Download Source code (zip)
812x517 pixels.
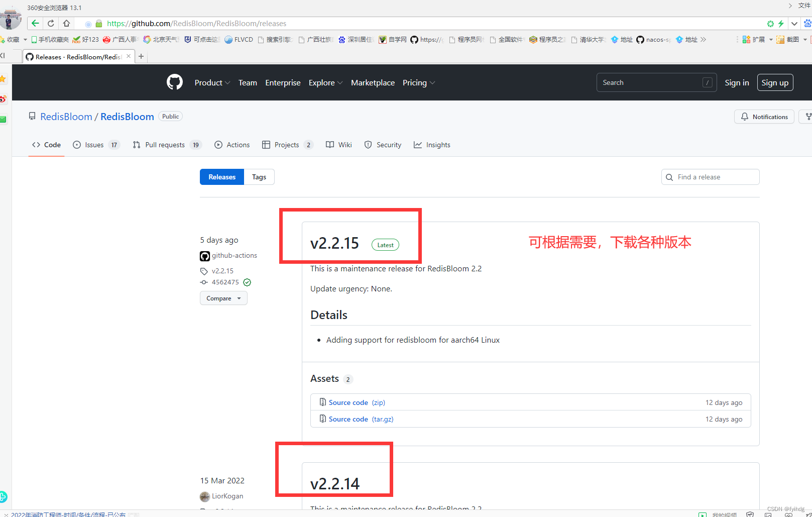pos(357,402)
